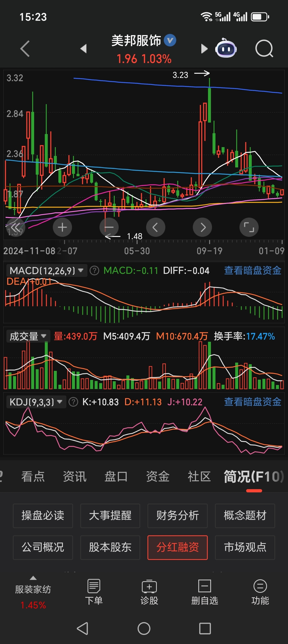The width and height of the screenshot is (288, 644).
Task: Open 公司概况 section
Action: (43, 547)
